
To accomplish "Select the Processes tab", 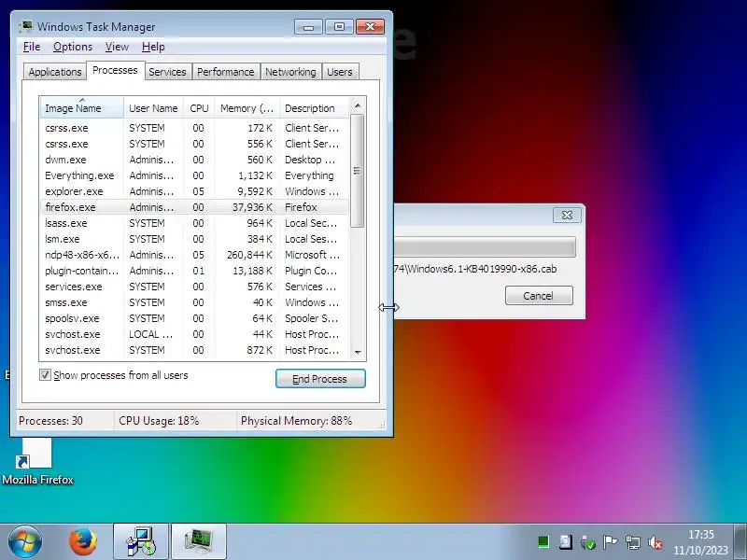I will [115, 71].
